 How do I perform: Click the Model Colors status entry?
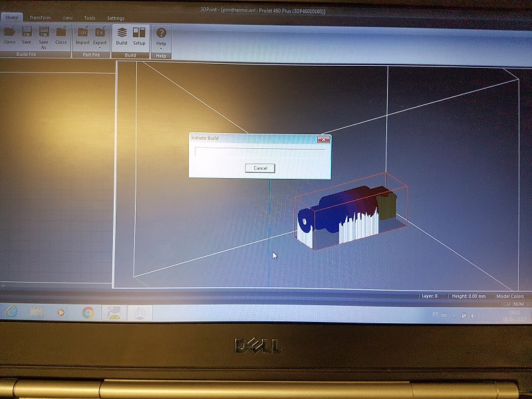tap(510, 296)
